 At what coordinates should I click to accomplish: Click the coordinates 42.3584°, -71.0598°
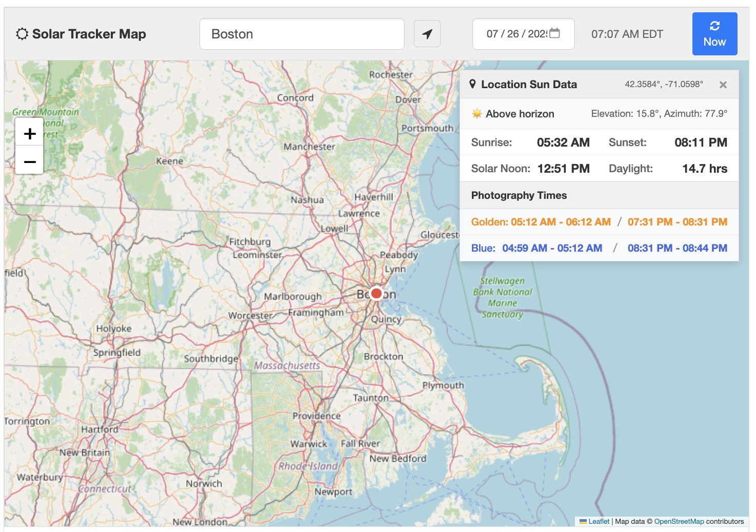pos(664,85)
